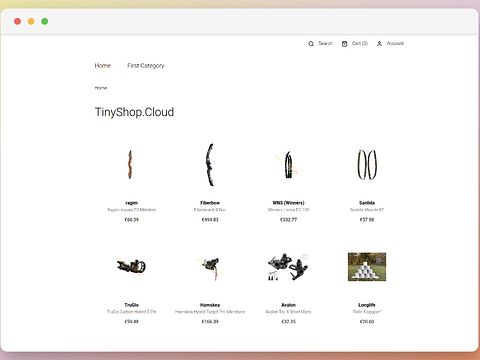Click the account person icon
The height and width of the screenshot is (360, 480).
[x=379, y=44]
